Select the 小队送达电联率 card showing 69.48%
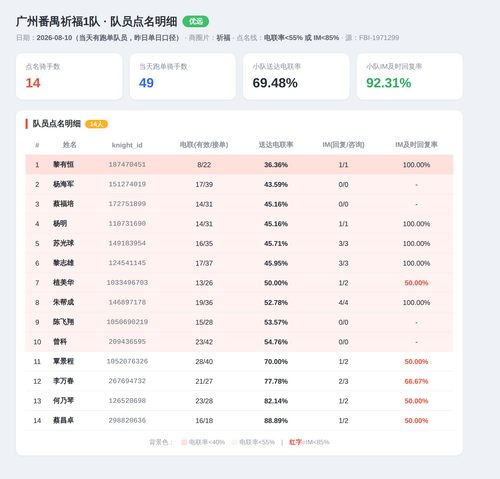The height and width of the screenshot is (479, 500). (296, 76)
